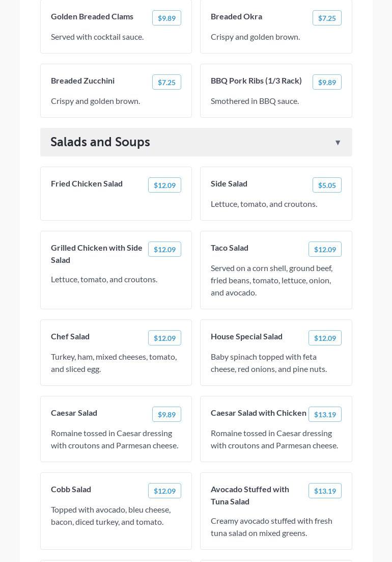
Task: Open the Chef Salad menu item
Action: coord(70,336)
